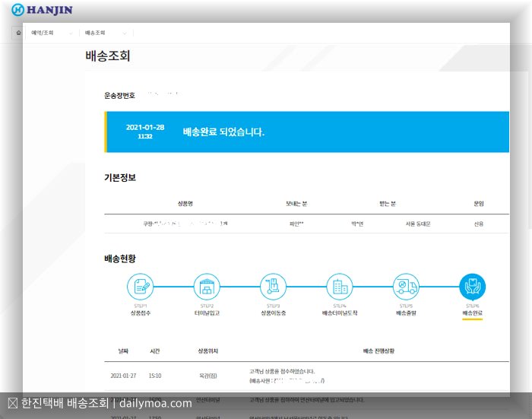Click the 기본정보 section heading
The image size is (532, 419).
click(x=120, y=178)
